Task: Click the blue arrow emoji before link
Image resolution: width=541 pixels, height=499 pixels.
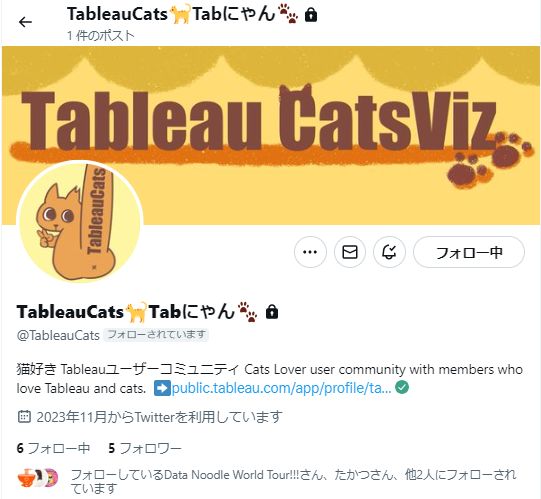Action: pos(162,388)
